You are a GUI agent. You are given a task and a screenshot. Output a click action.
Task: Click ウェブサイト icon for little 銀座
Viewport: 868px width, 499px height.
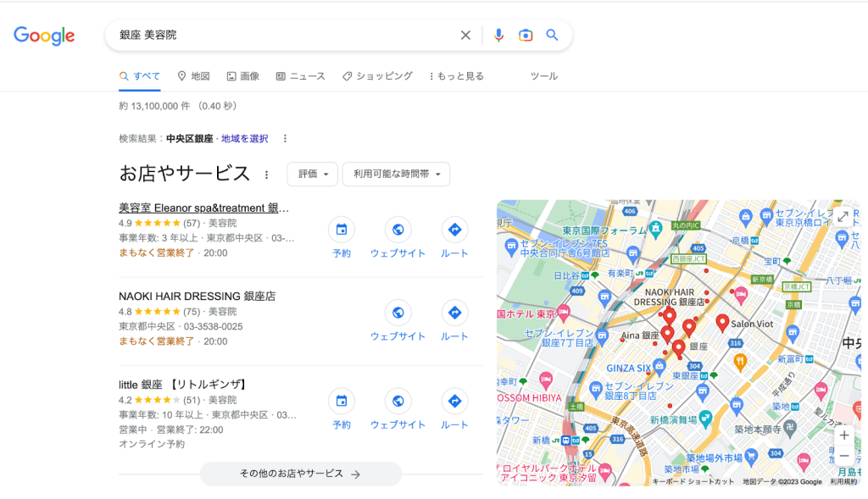(x=398, y=401)
